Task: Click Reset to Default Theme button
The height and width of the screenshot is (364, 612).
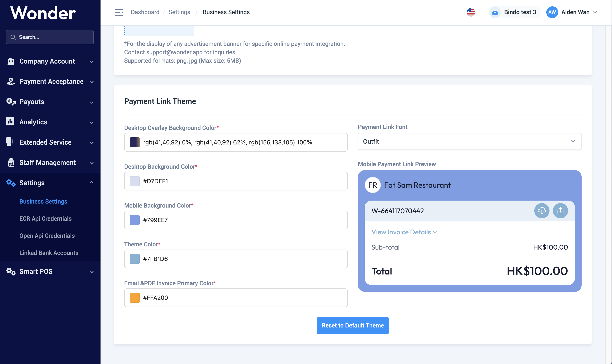Action: tap(352, 326)
